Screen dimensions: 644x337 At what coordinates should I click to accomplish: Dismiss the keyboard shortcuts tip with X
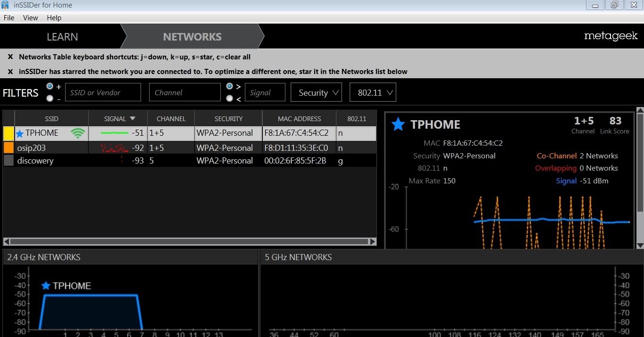10,57
